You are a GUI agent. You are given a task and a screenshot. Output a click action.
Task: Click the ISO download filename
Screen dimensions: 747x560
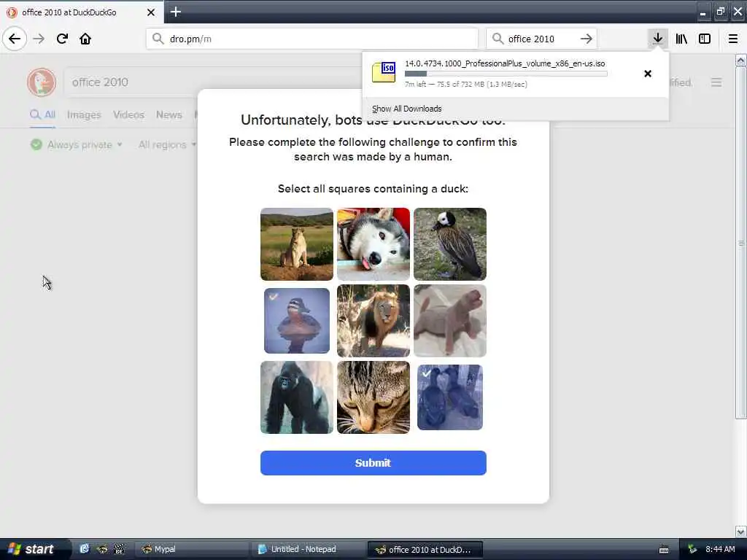pyautogui.click(x=505, y=63)
